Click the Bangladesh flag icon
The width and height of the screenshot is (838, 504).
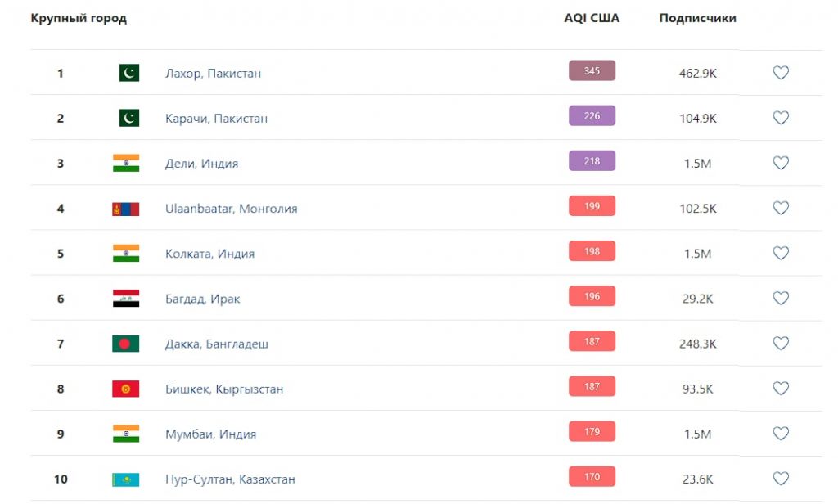[125, 344]
